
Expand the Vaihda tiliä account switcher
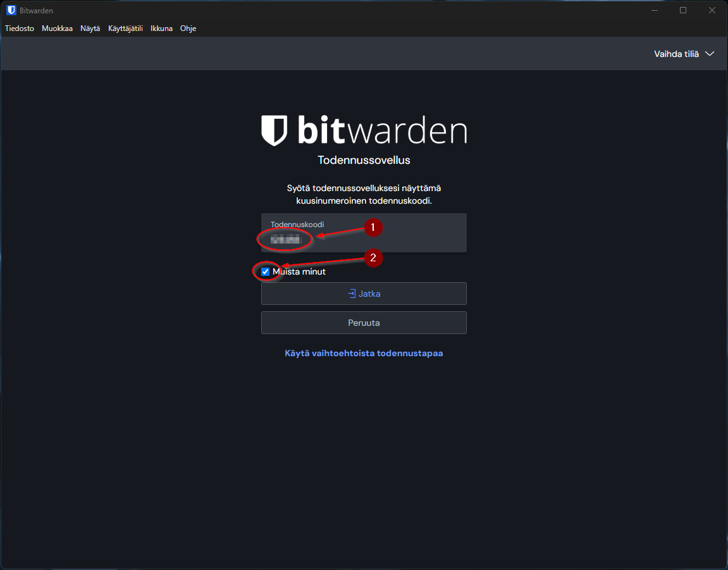point(684,54)
